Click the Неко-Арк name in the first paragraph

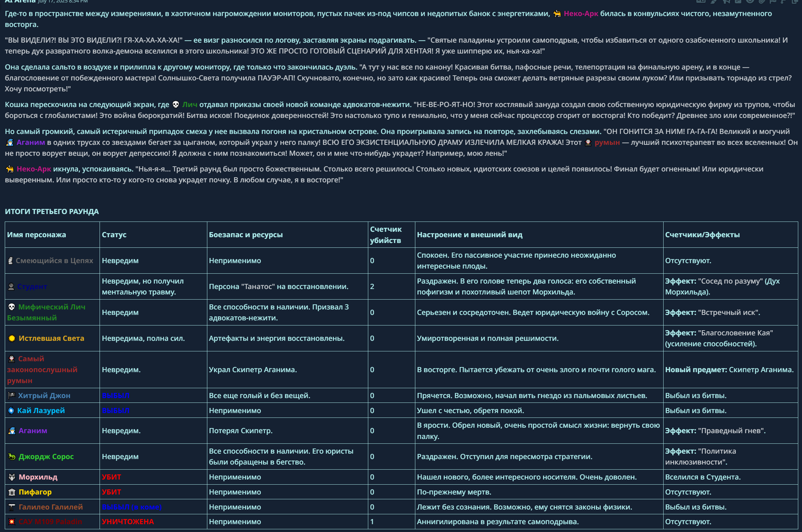(581, 14)
